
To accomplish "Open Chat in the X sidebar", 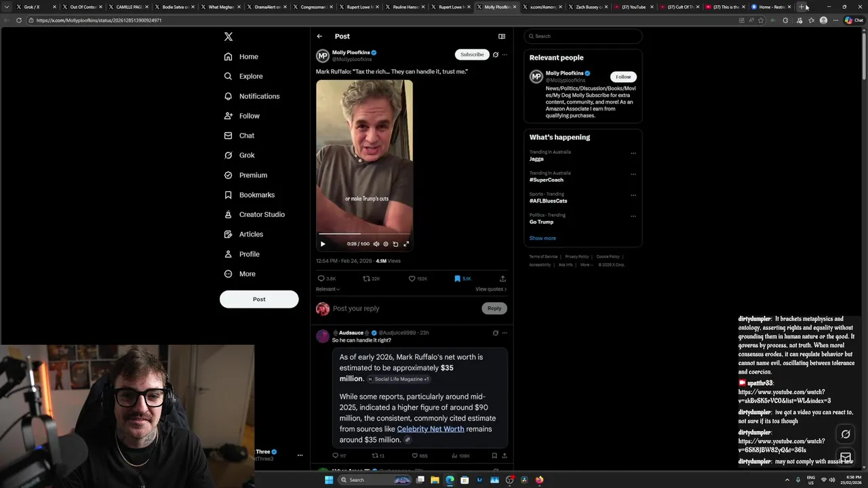I will pyautogui.click(x=239, y=136).
